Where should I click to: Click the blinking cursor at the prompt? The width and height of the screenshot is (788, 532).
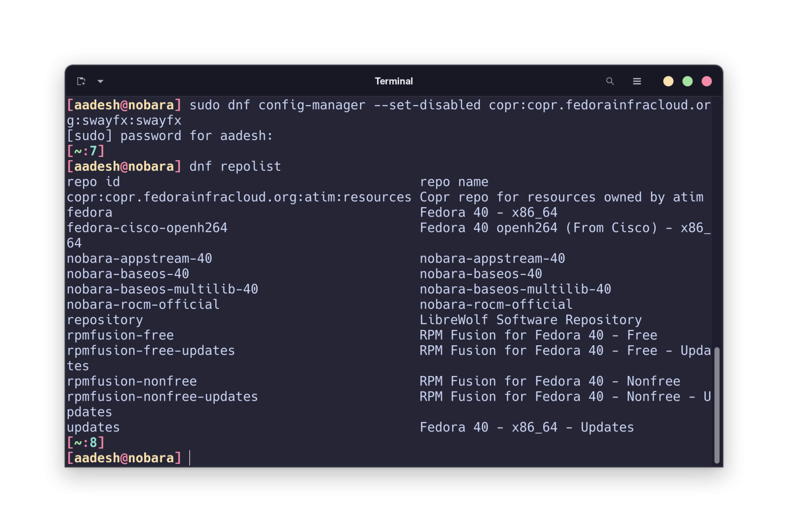189,458
